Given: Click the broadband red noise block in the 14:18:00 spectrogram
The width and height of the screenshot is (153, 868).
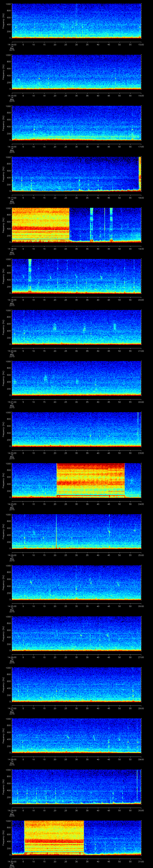Looking at the screenshot, I should tap(41, 225).
